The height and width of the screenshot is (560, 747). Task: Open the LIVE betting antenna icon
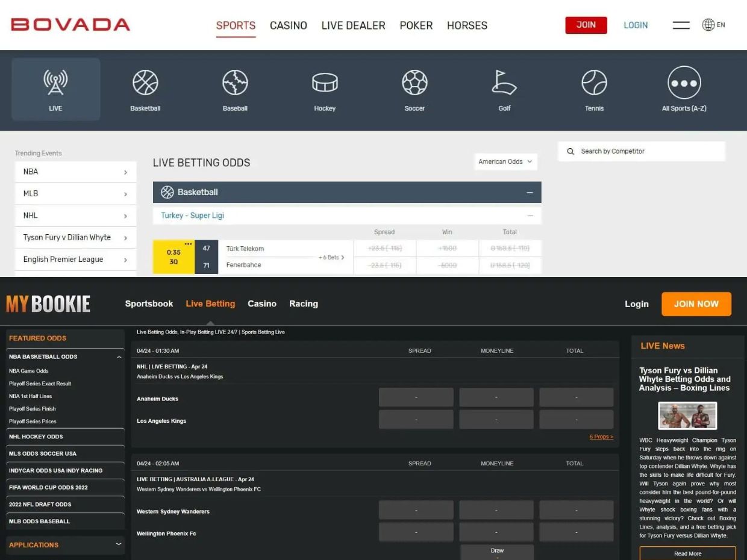(x=55, y=83)
